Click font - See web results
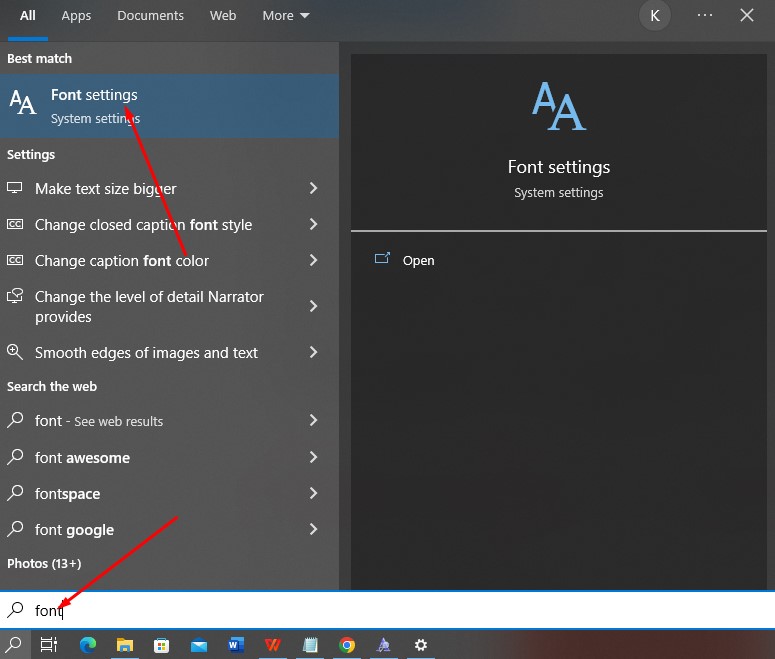 pyautogui.click(x=169, y=421)
